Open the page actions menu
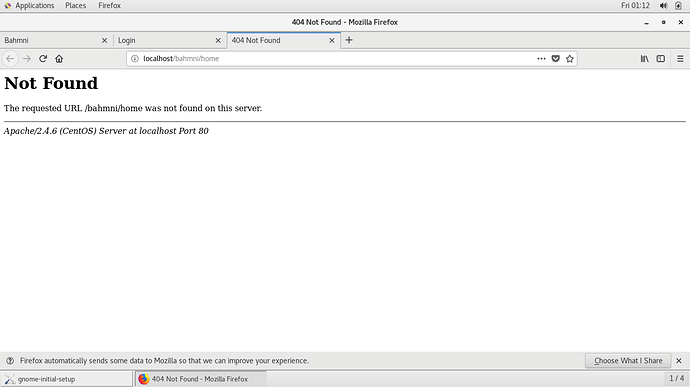 541,59
